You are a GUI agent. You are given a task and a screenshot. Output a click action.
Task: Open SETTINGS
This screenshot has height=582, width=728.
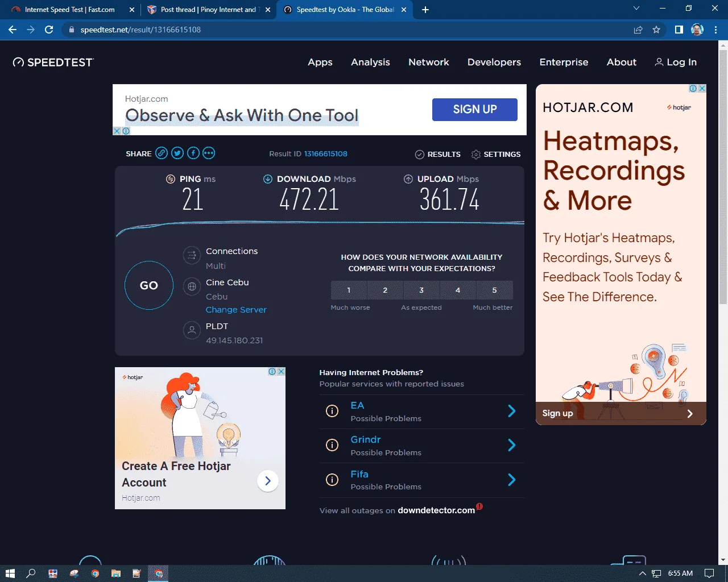(x=496, y=154)
